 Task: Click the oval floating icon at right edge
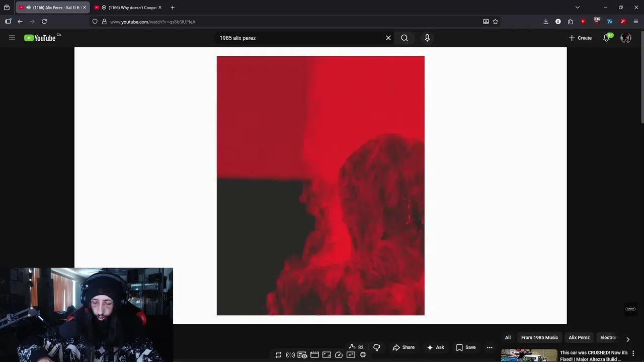click(x=630, y=309)
